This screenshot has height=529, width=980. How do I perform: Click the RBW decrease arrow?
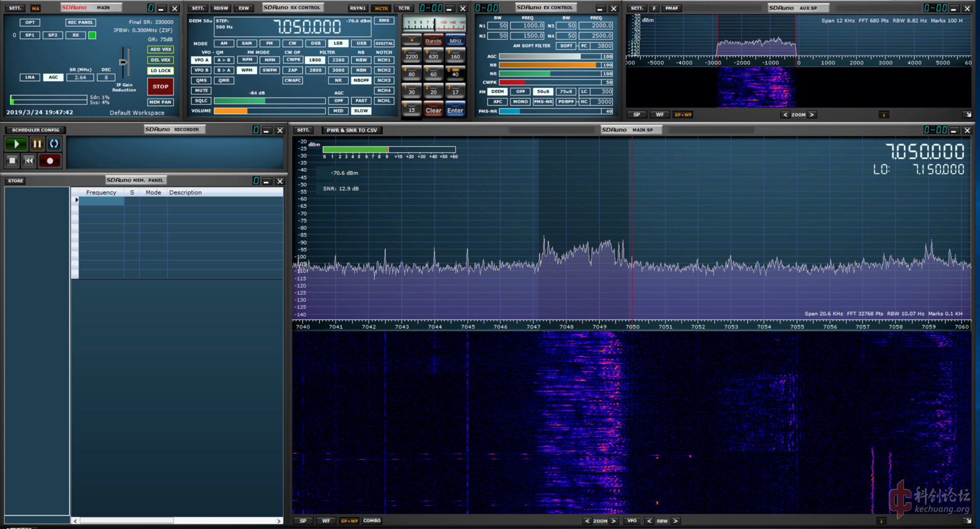tap(649, 521)
